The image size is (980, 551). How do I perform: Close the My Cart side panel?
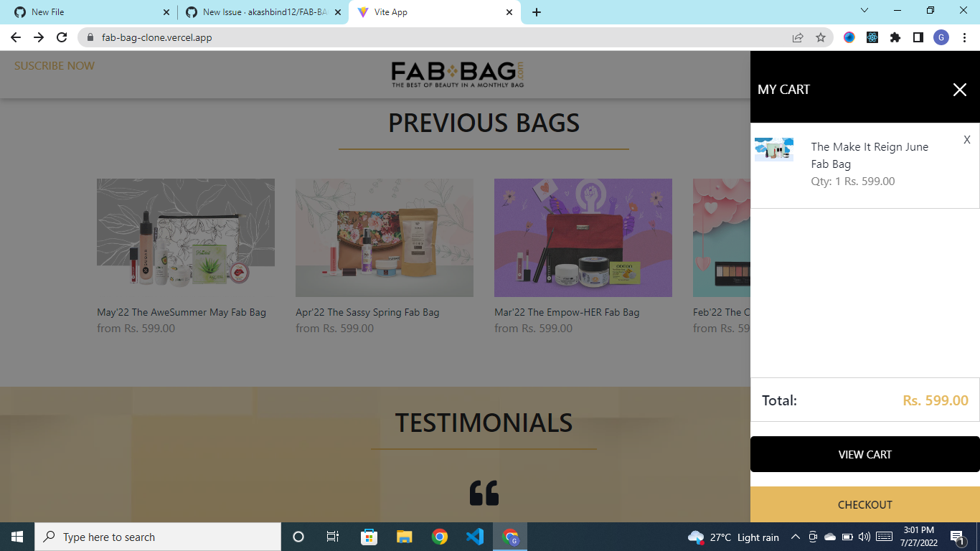[959, 90]
